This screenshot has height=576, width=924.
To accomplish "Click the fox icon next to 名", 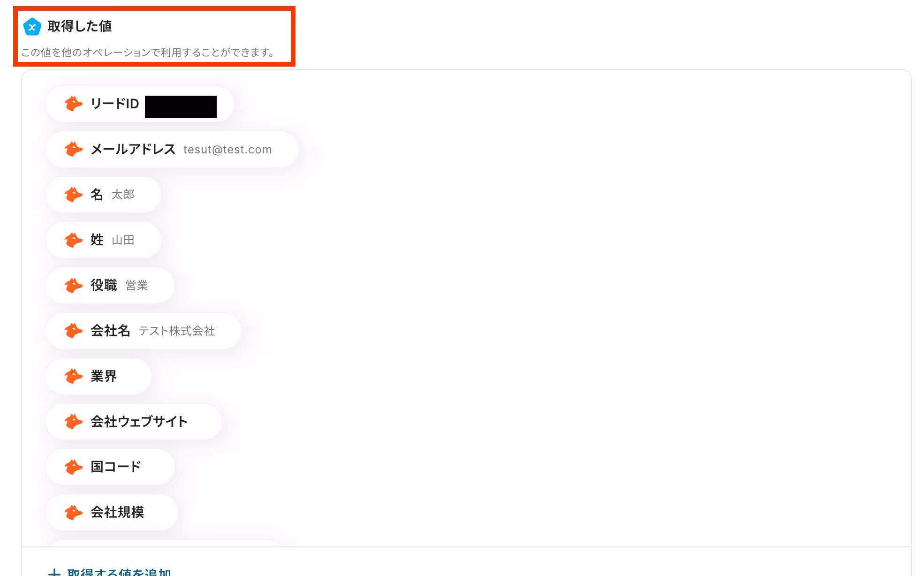I will pos(74,195).
